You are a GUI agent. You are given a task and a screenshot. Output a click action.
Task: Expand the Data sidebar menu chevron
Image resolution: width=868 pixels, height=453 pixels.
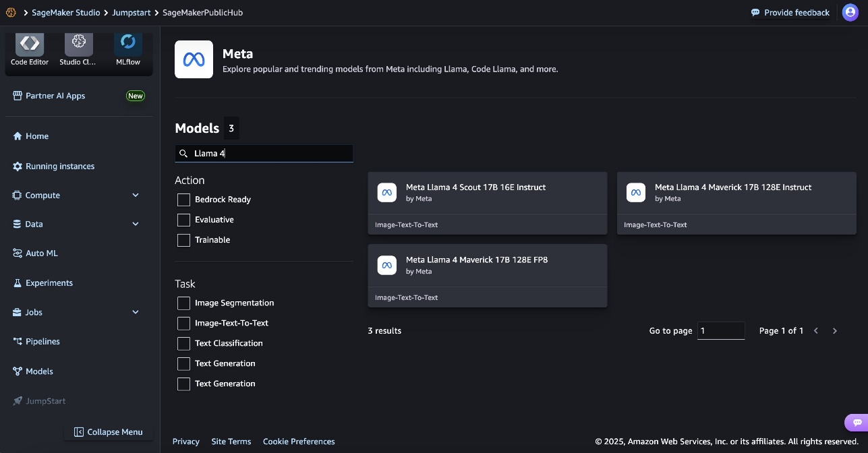[136, 224]
